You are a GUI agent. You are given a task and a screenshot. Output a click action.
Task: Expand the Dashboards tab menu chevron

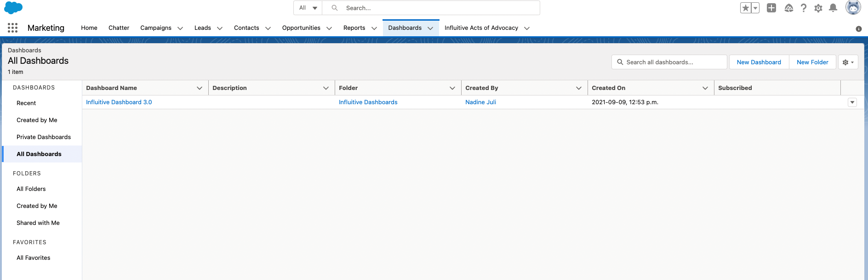[430, 28]
